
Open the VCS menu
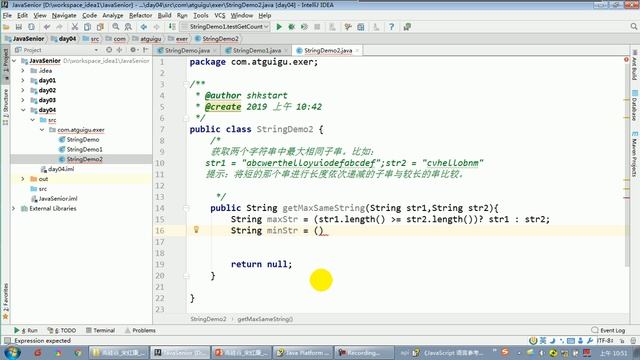[220, 16]
